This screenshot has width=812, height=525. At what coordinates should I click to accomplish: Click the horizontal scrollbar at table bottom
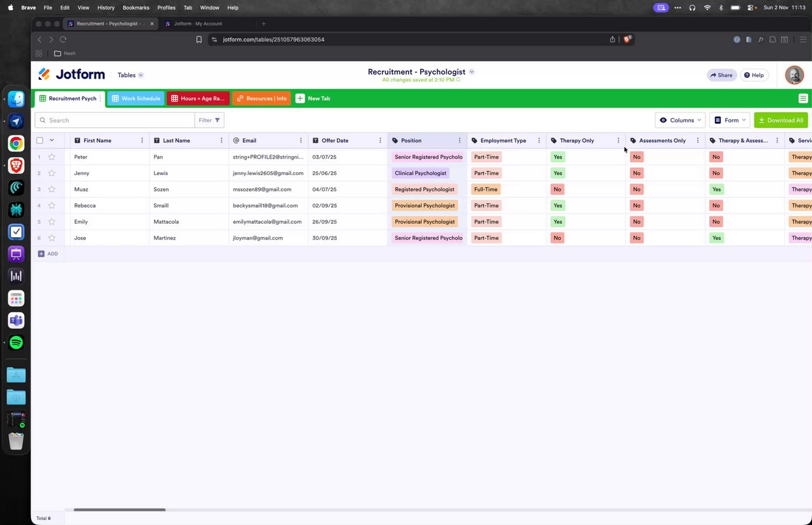pyautogui.click(x=119, y=509)
